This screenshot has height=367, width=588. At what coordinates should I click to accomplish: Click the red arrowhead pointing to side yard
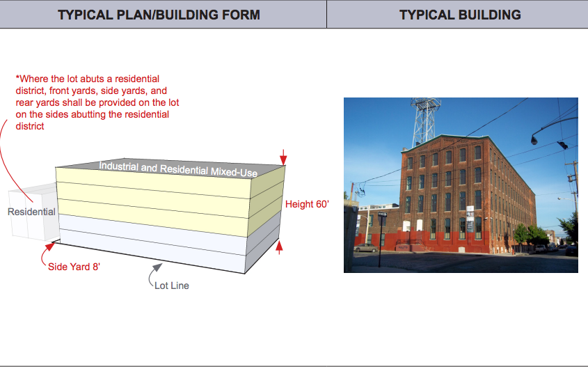point(54,244)
